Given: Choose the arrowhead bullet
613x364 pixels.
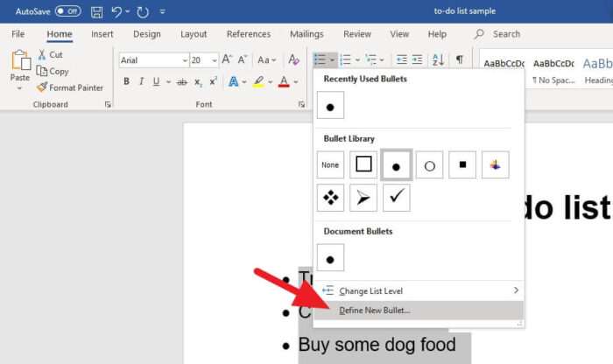Looking at the screenshot, I should [x=363, y=198].
